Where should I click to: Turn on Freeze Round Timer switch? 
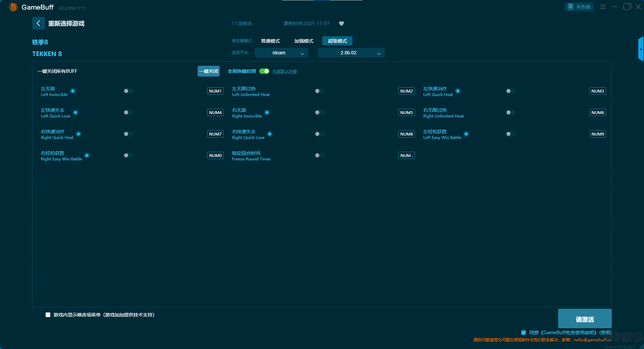319,155
